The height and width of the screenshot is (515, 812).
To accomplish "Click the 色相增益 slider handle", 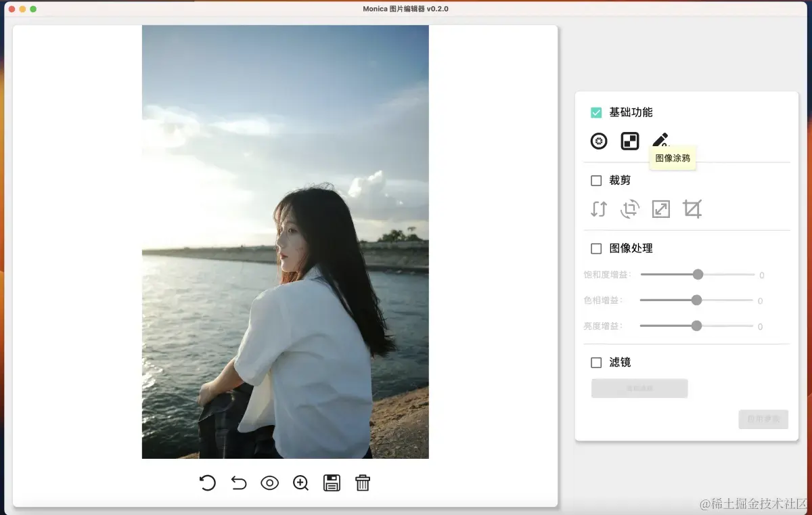I will point(696,300).
